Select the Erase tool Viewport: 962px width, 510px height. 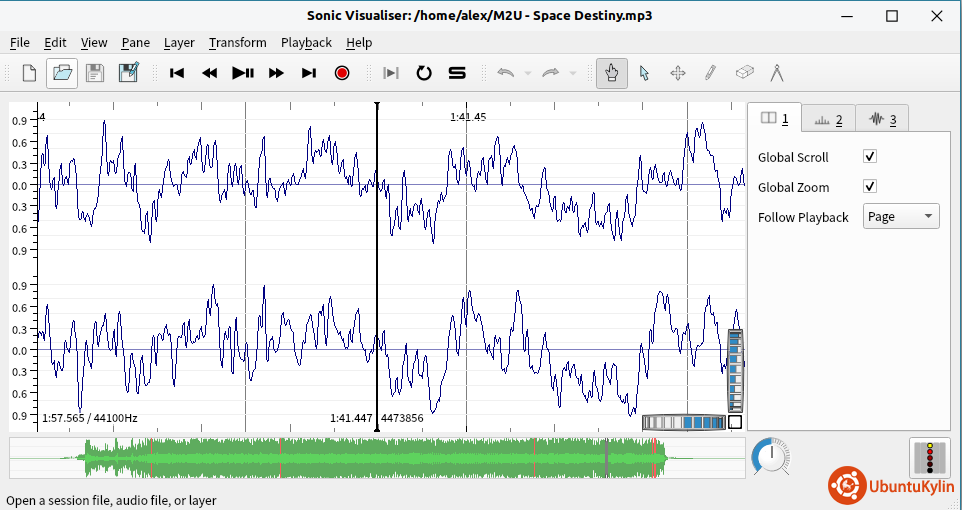click(743, 73)
